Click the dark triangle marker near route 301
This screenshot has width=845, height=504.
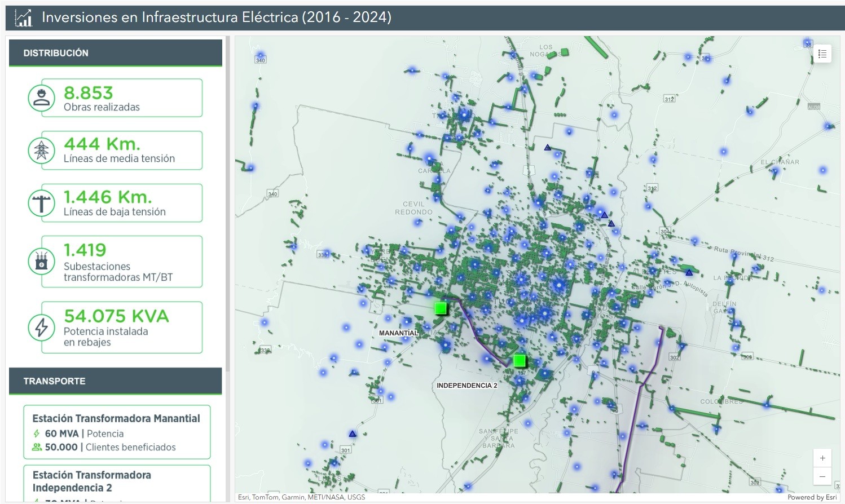point(353,434)
